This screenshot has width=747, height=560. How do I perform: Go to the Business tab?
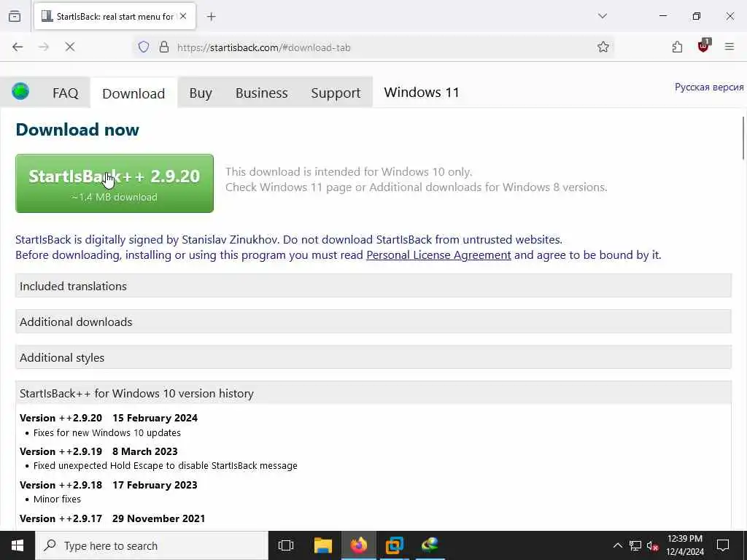click(x=262, y=93)
